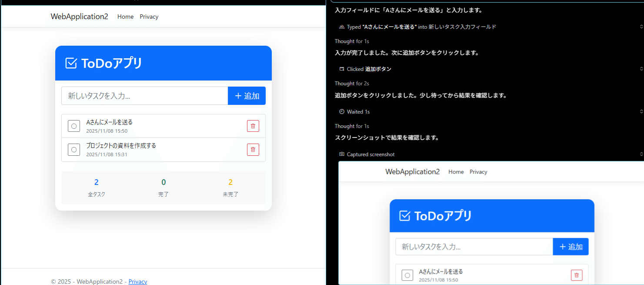
Task: Follow the footer Privacy link
Action: [138, 282]
